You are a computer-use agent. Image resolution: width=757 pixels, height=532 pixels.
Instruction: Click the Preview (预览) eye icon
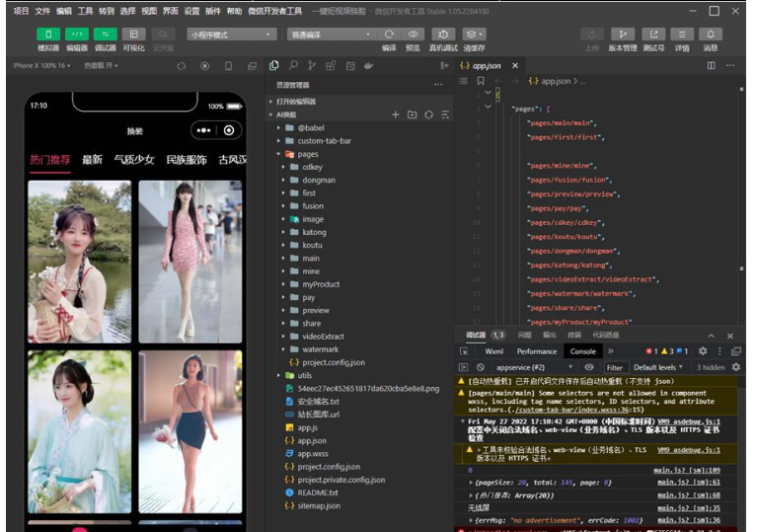click(413, 35)
